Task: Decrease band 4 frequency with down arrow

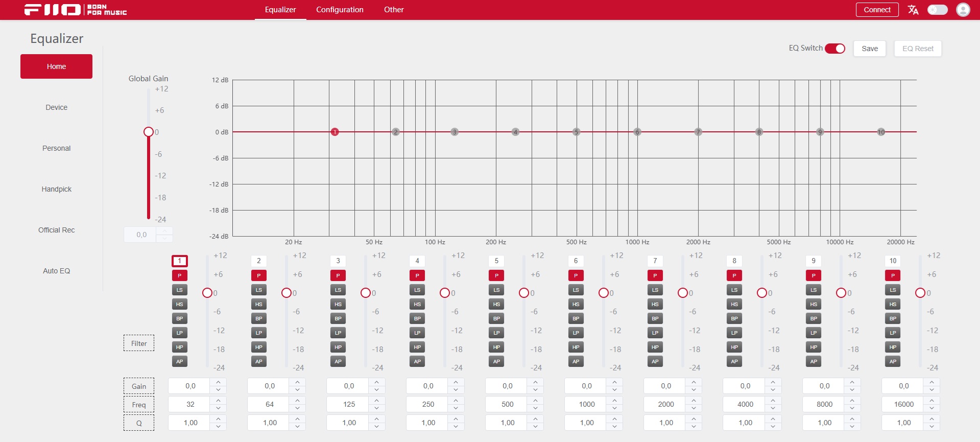Action: coord(456,408)
